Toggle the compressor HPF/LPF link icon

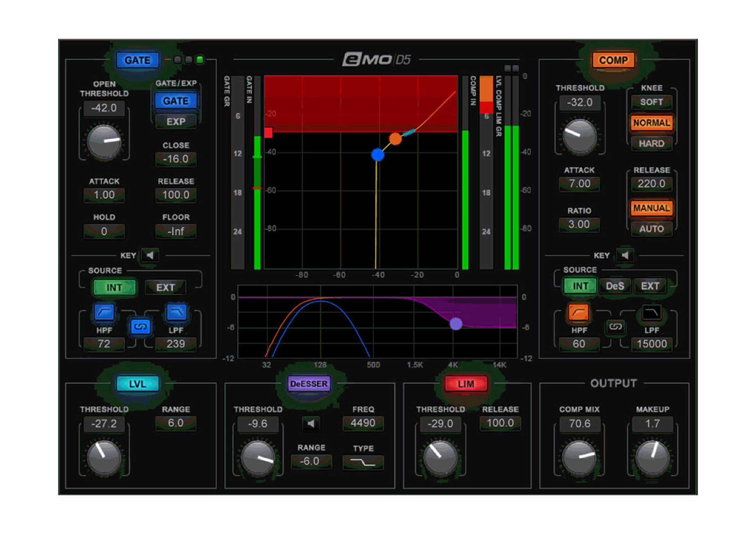click(615, 327)
